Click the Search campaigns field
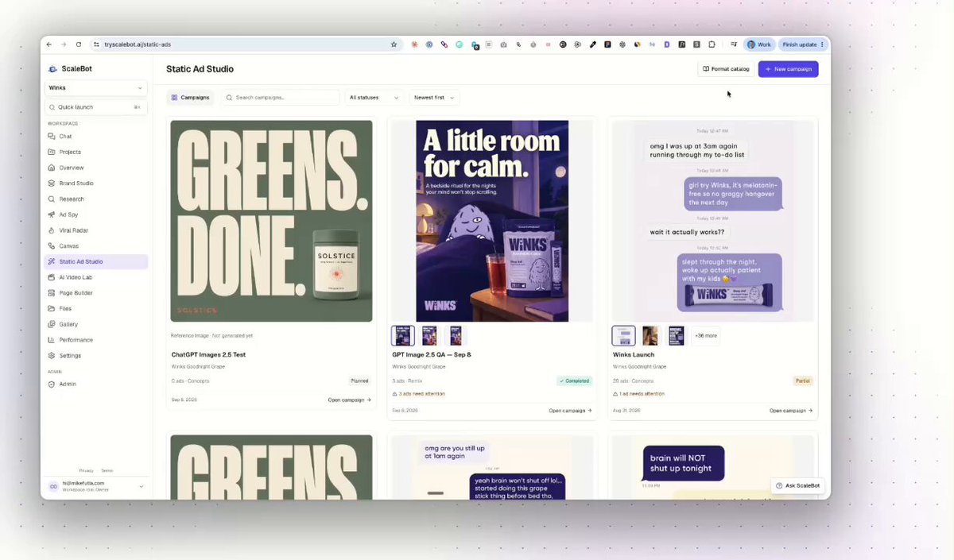This screenshot has height=560, width=954. (281, 98)
